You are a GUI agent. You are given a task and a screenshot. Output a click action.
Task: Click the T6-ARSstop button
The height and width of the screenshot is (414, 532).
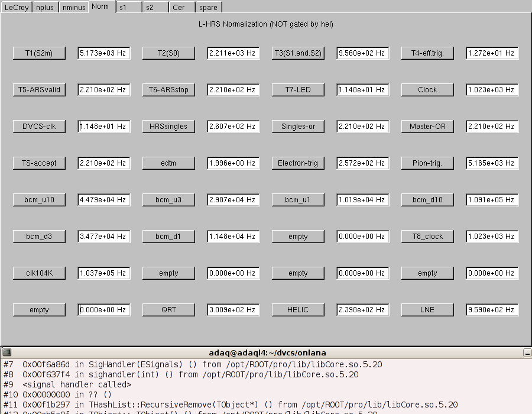pyautogui.click(x=168, y=90)
